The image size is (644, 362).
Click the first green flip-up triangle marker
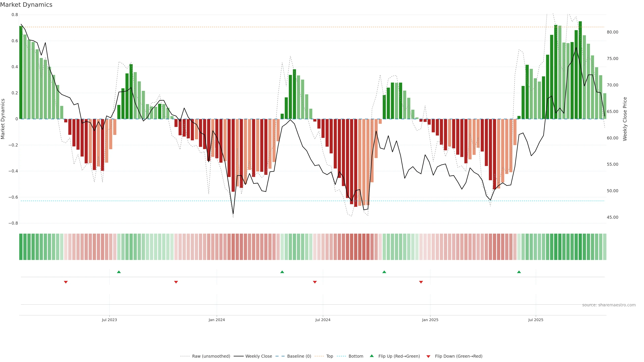119,272
